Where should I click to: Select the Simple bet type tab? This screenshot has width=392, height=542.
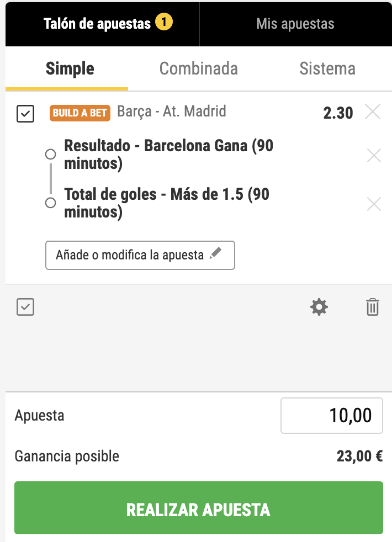click(70, 69)
